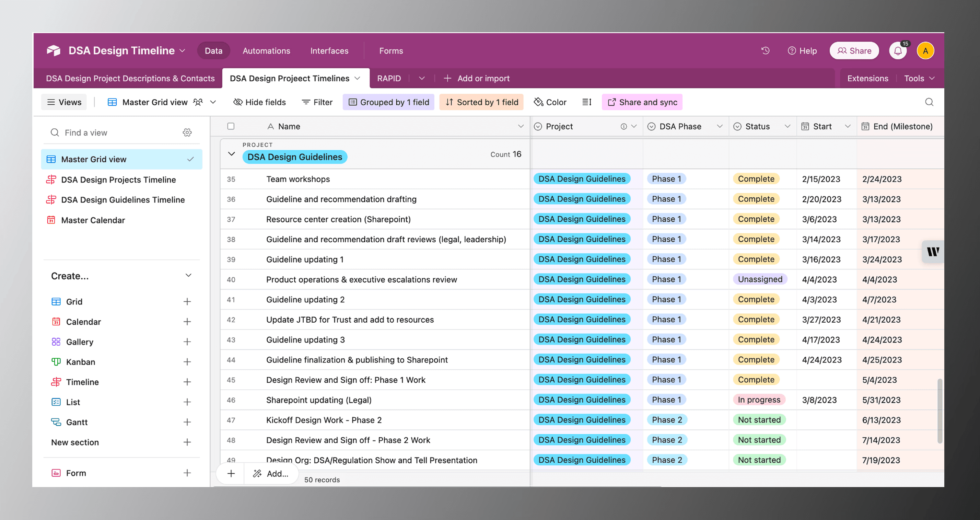
Task: Add a new Gantt view
Action: tap(187, 422)
